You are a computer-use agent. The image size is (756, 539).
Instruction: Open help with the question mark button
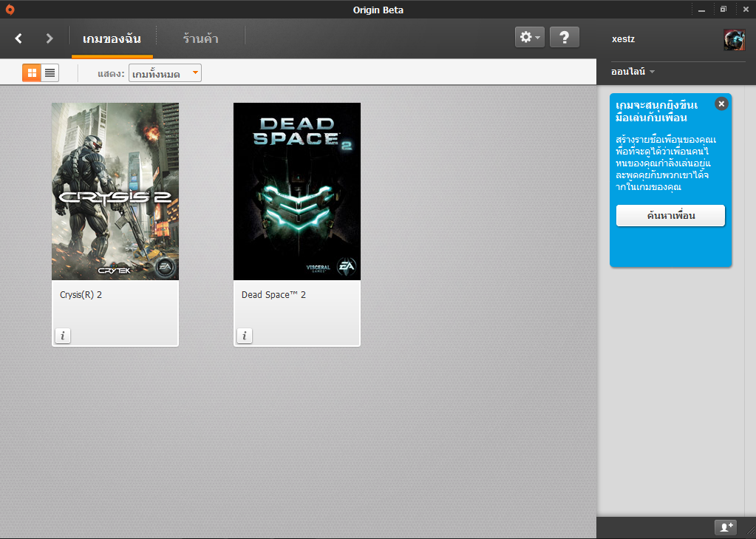pos(565,37)
